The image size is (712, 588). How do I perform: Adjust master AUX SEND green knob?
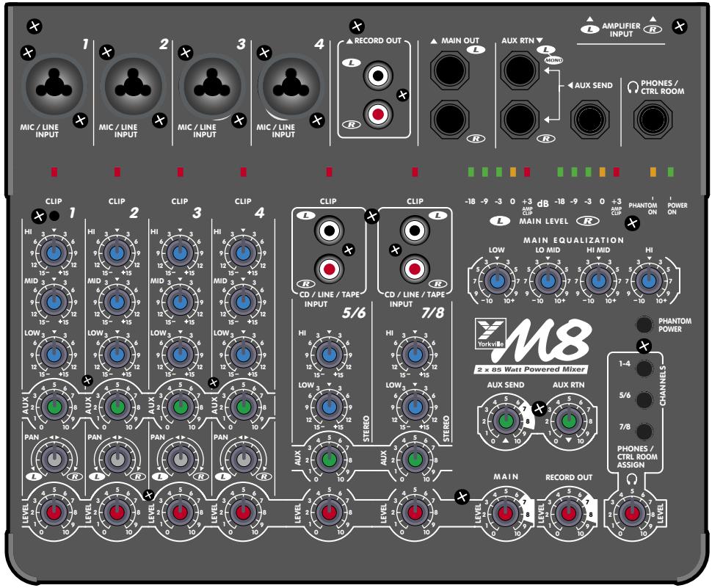506,421
